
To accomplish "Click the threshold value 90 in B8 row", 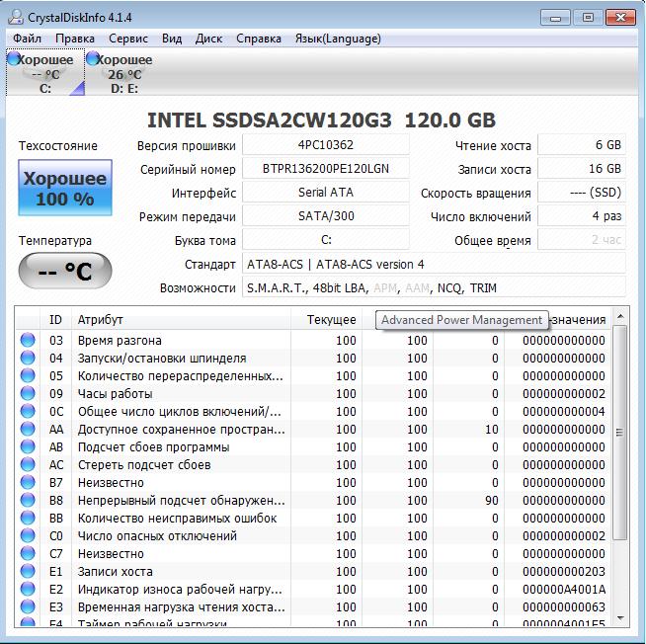I will [492, 501].
